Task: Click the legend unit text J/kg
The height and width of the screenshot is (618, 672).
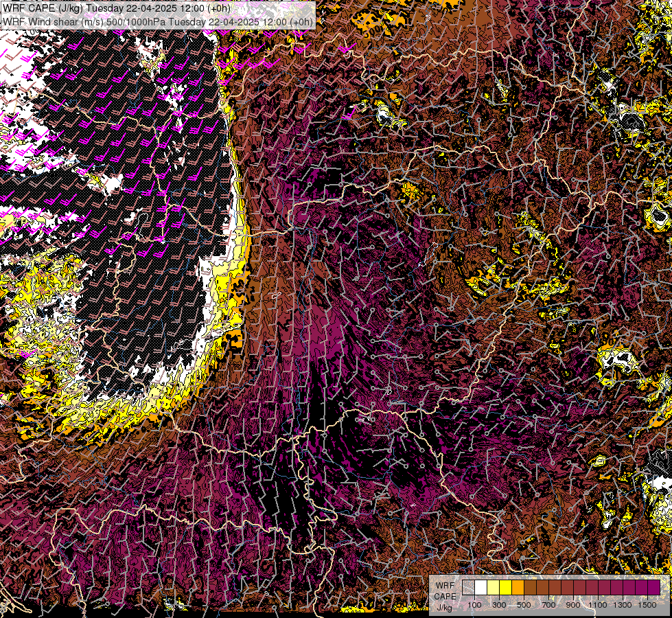Action: coord(444,607)
